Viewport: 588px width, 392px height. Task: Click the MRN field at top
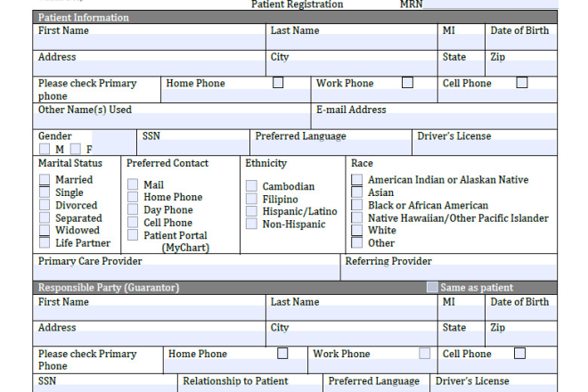coord(491,4)
